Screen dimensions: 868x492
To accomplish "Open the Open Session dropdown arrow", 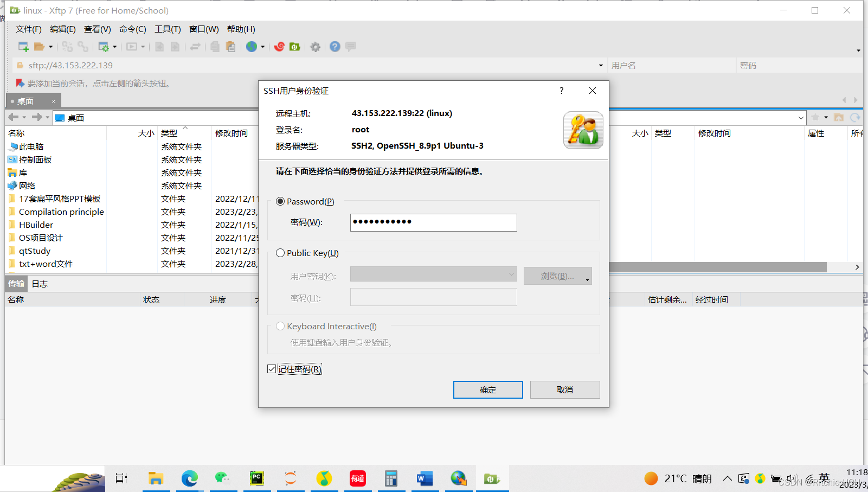I will (x=51, y=47).
